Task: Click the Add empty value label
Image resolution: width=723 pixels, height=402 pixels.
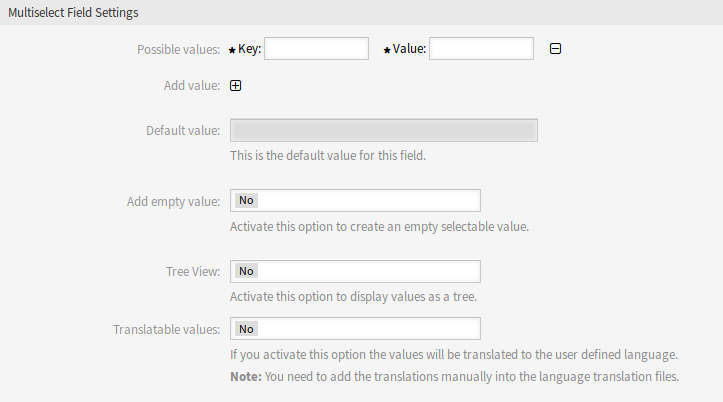Action: click(x=173, y=202)
